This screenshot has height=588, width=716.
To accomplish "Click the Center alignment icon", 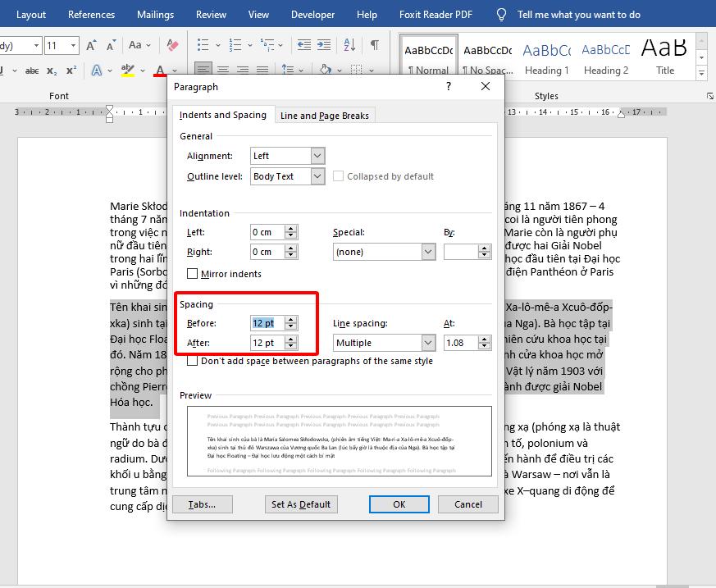I will [x=222, y=70].
